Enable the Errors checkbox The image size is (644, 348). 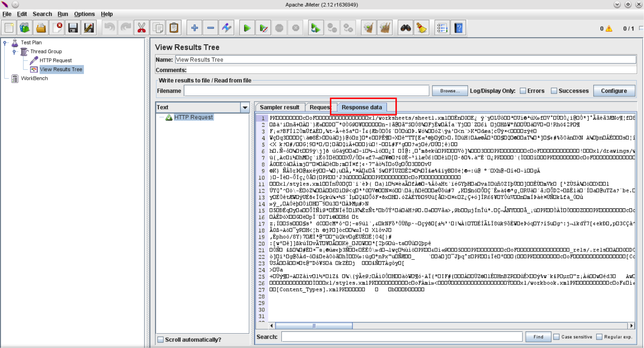point(523,91)
